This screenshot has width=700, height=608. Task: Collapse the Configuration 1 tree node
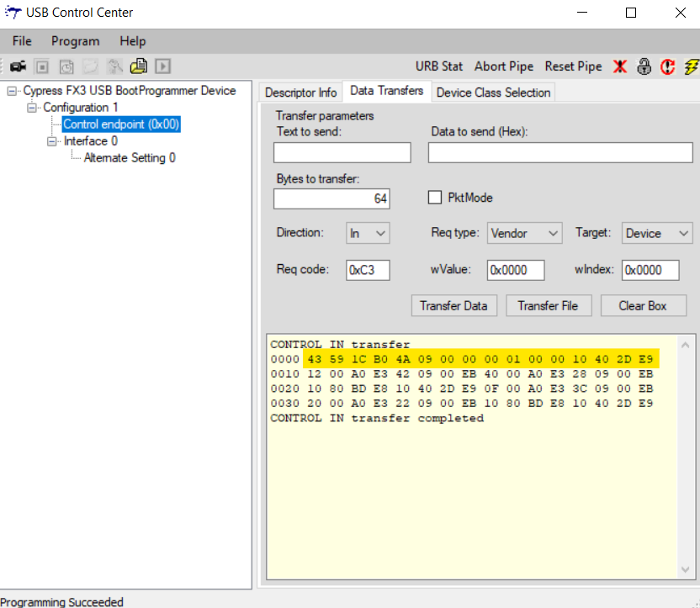31,107
